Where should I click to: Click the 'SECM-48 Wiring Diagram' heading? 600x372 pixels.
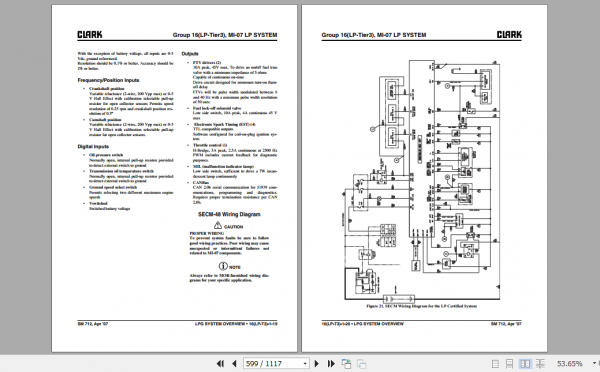tap(229, 214)
